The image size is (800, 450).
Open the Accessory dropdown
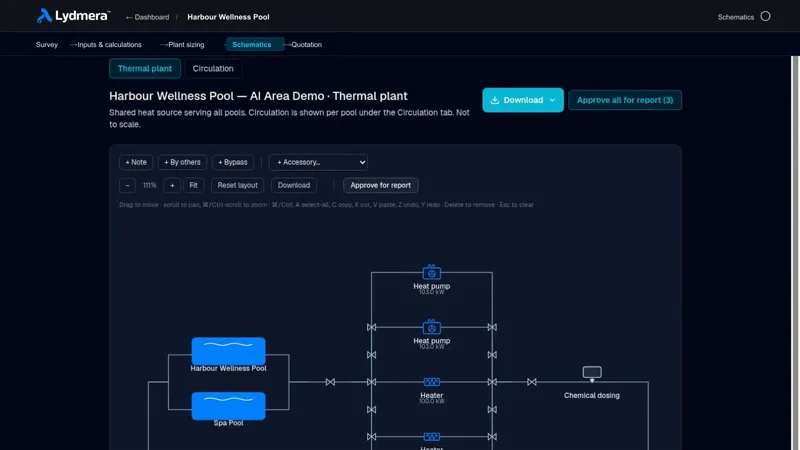tap(318, 162)
